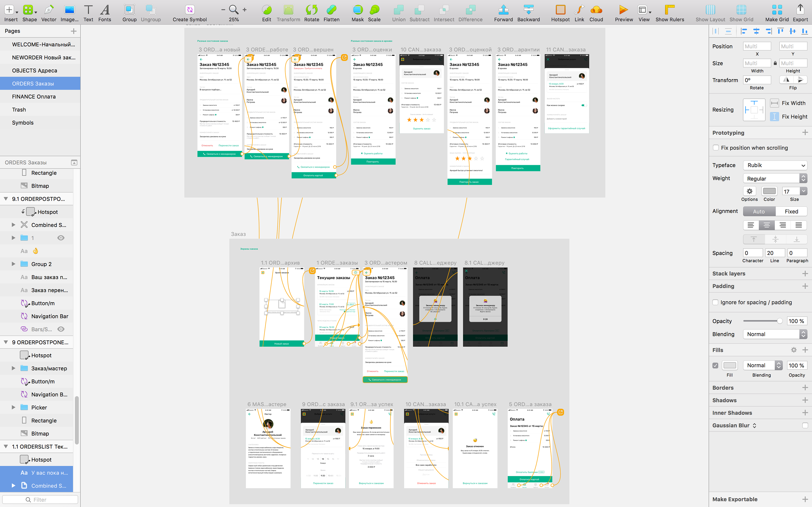Screen dimensions: 812x507
Task: Select Fixed text alignment mode
Action: [x=791, y=211]
